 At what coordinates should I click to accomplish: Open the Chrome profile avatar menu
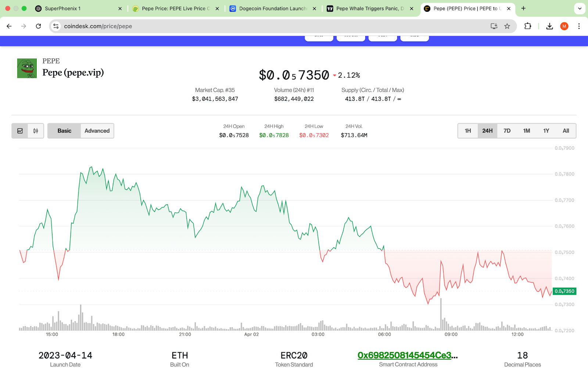click(564, 26)
